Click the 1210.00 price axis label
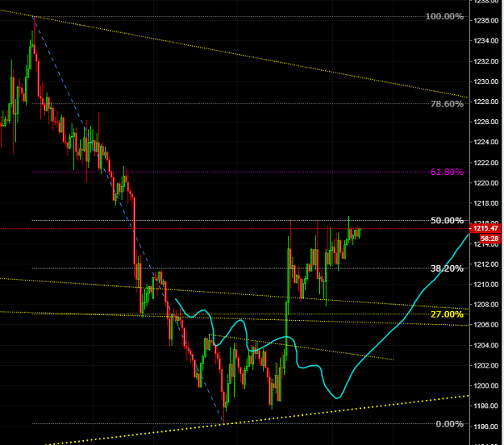 click(485, 285)
